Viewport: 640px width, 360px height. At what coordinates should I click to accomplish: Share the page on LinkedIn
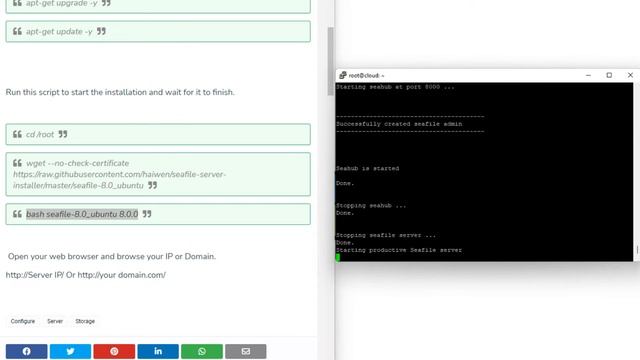pos(158,351)
